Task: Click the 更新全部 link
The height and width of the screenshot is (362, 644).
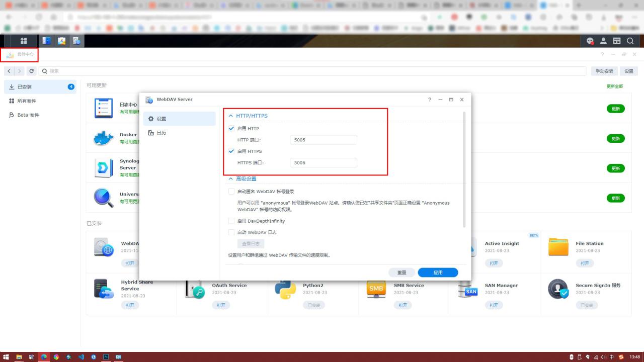Action: (x=615, y=86)
